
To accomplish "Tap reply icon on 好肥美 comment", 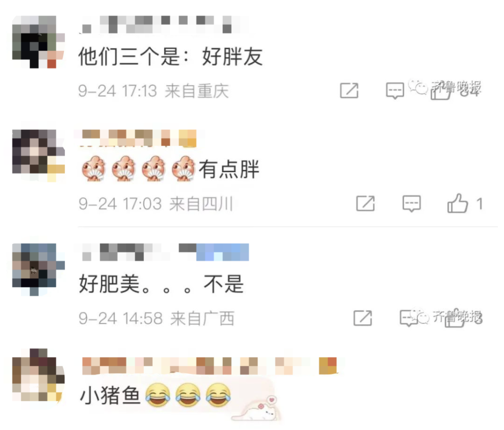I will pyautogui.click(x=408, y=318).
